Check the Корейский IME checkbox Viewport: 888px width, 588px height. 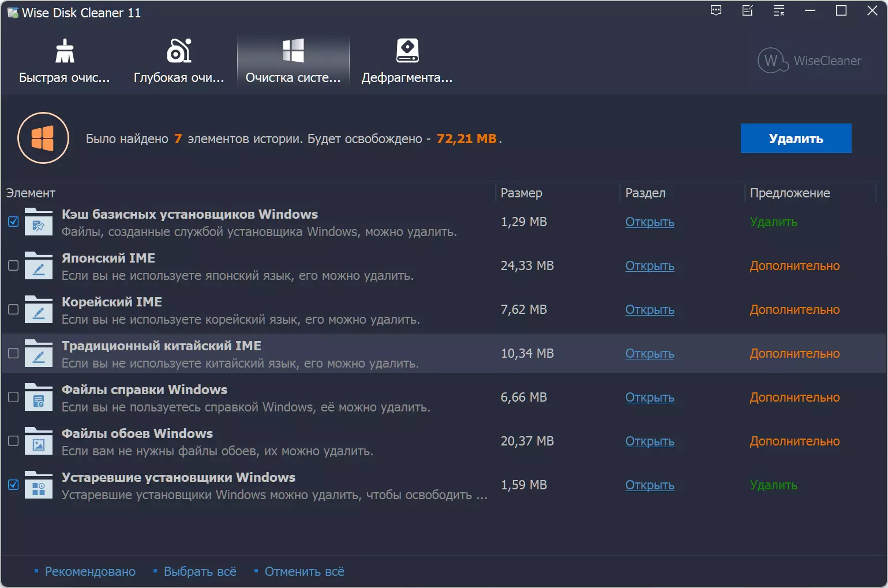[13, 309]
